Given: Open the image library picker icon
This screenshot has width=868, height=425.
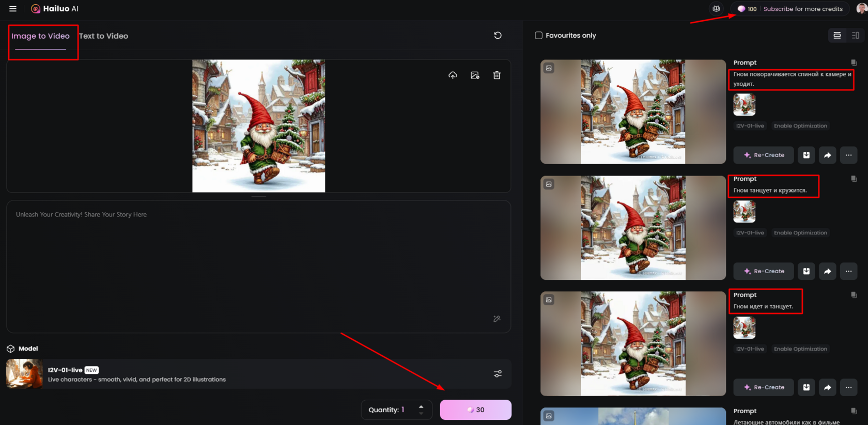Looking at the screenshot, I should click(x=475, y=75).
